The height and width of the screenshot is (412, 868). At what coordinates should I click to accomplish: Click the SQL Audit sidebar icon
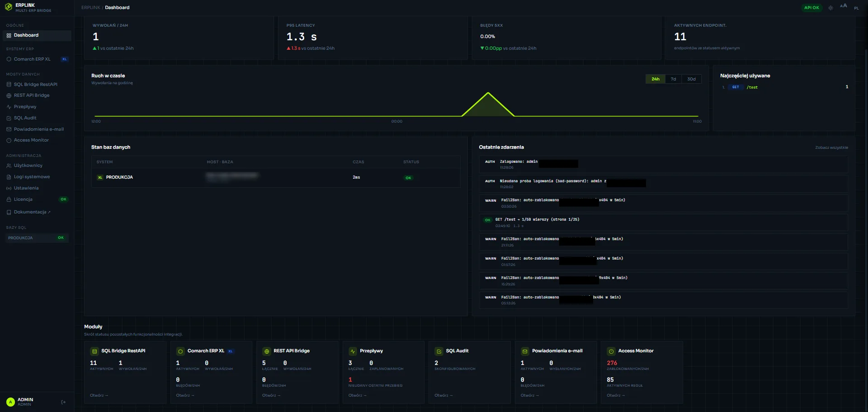(9, 118)
